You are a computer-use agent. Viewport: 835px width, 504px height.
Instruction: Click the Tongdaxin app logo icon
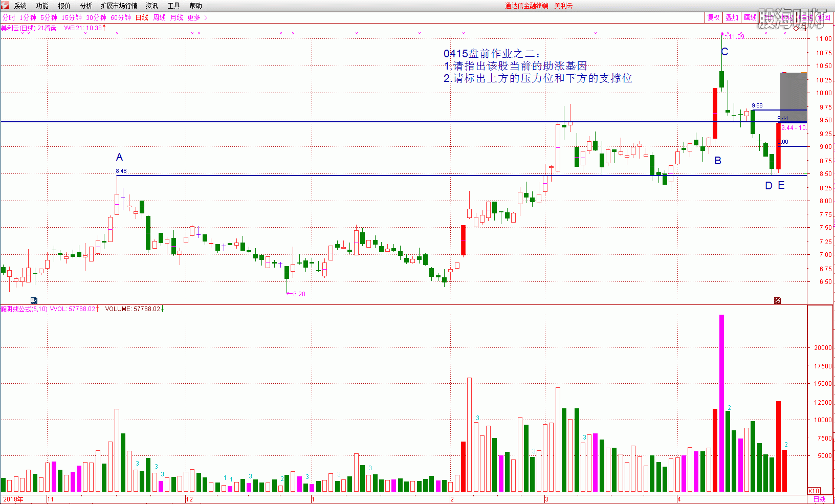tap(5, 6)
